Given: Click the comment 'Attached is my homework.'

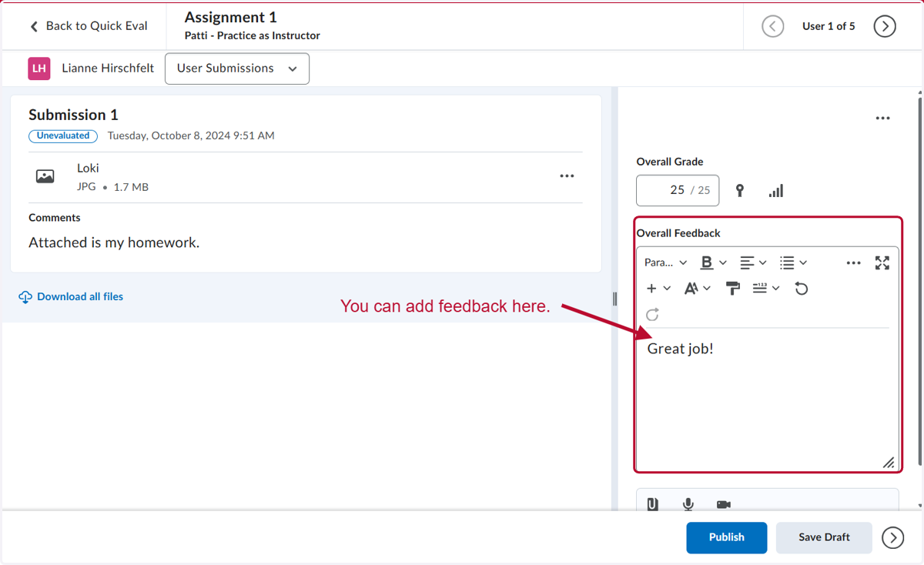Looking at the screenshot, I should click(114, 242).
